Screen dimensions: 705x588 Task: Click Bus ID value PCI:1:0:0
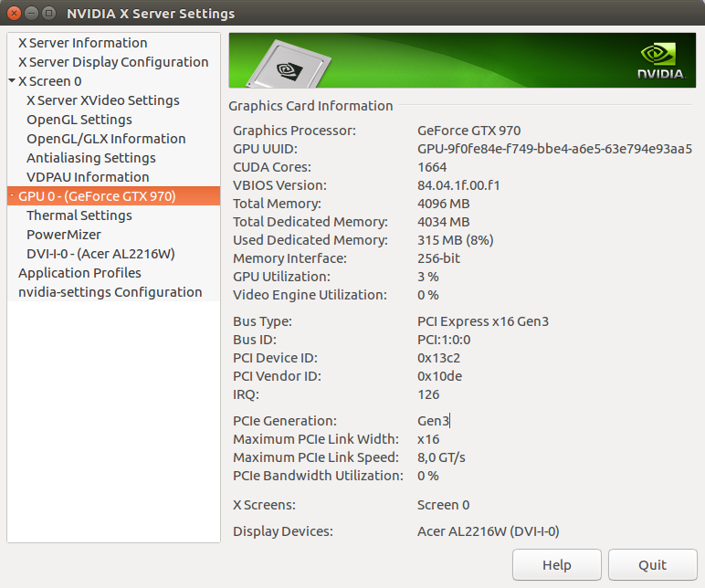coord(444,340)
